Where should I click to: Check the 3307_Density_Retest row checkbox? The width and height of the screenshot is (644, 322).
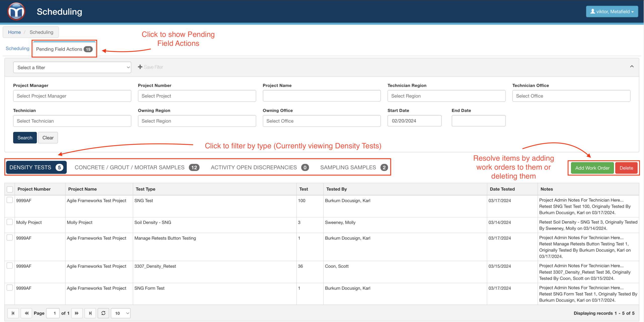pyautogui.click(x=10, y=266)
